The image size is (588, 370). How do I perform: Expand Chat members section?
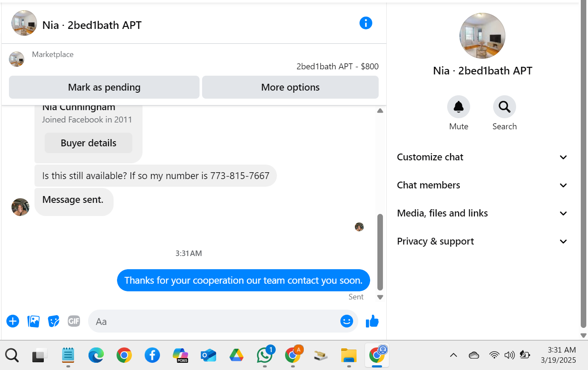[482, 185]
